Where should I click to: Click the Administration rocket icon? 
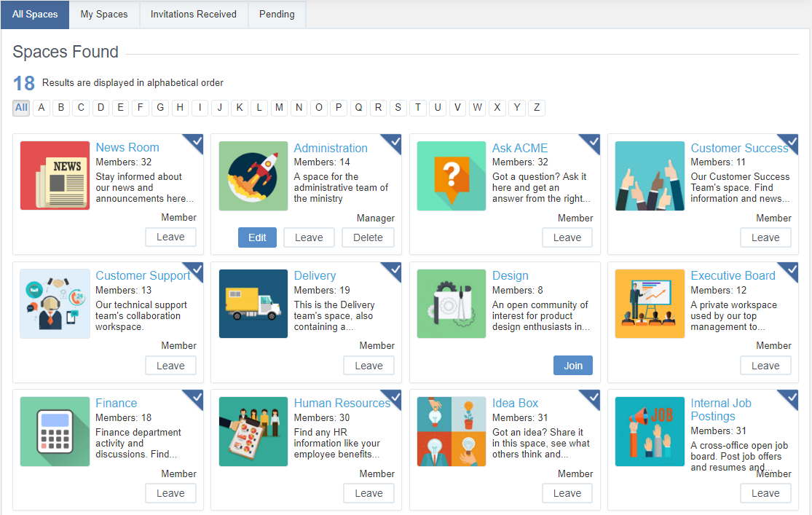pos(253,176)
